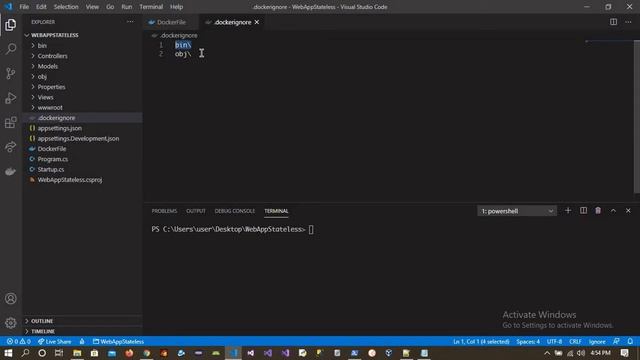
Task: Open the Accounts menu icon
Action: (11, 298)
